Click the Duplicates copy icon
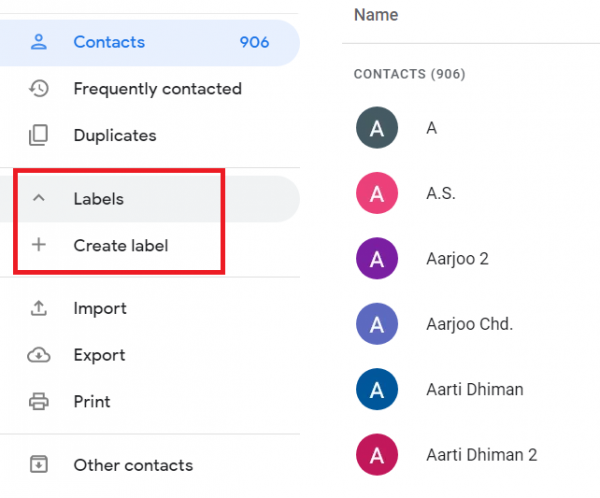 [x=39, y=135]
